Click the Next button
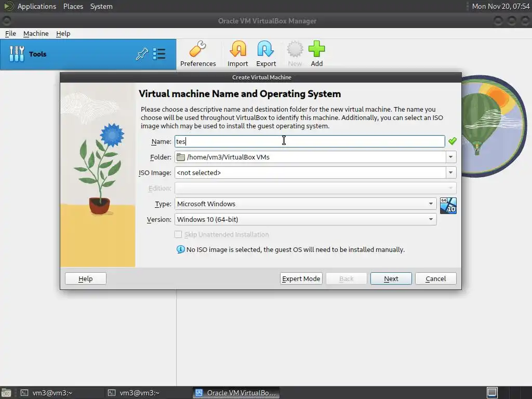Screen dimensions: 532x399 [391, 278]
